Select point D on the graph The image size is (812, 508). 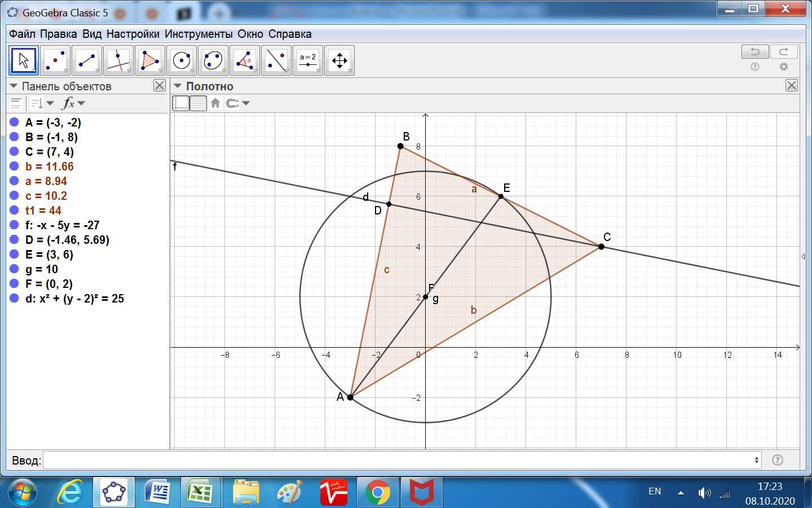[389, 204]
